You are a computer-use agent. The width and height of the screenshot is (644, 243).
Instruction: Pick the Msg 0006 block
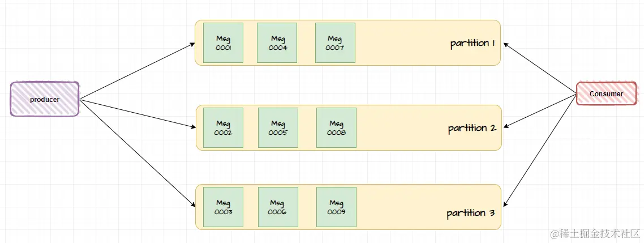(278, 207)
